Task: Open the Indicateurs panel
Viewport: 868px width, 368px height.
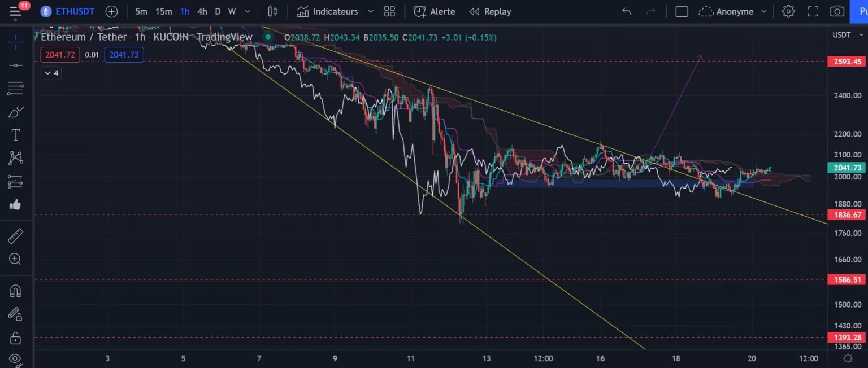Action: (x=328, y=11)
